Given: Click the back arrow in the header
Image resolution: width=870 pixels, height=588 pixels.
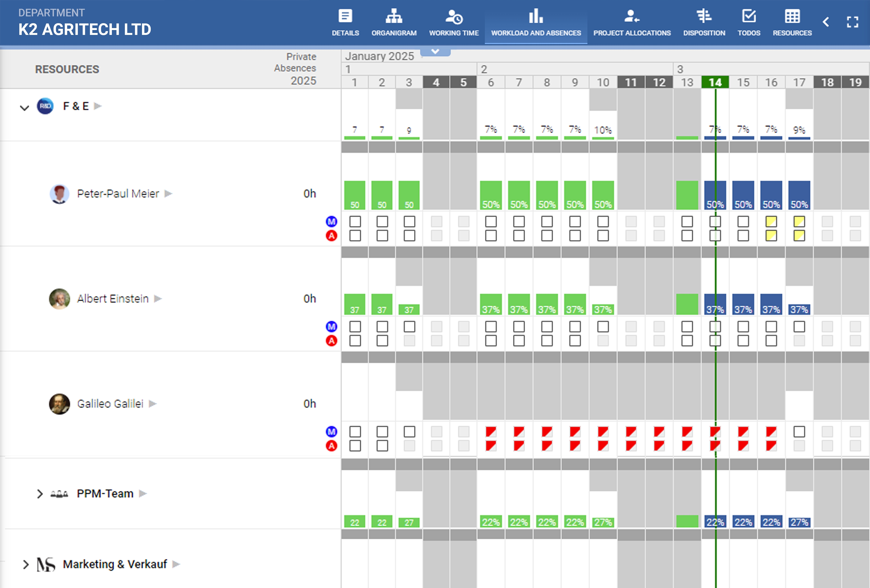Looking at the screenshot, I should point(826,22).
